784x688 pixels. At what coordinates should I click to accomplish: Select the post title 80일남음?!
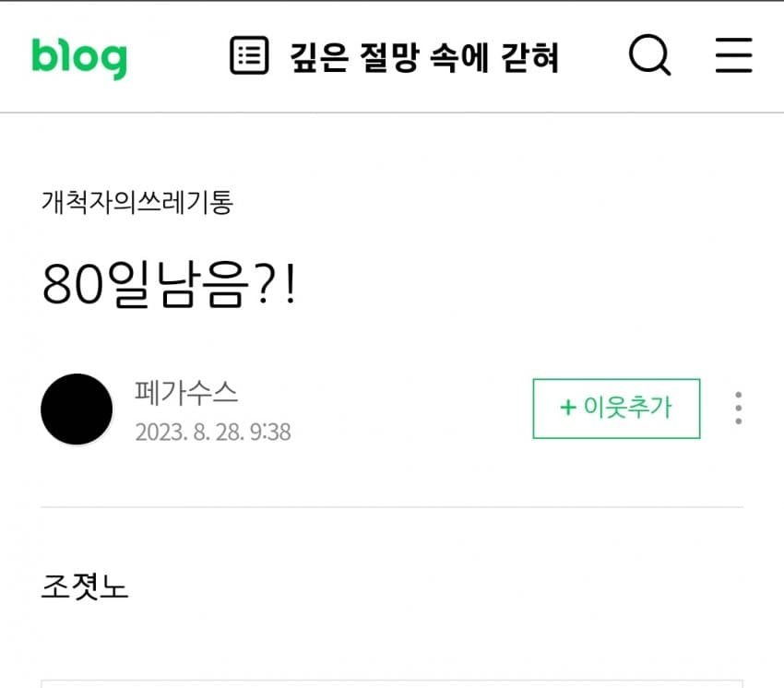coord(170,284)
